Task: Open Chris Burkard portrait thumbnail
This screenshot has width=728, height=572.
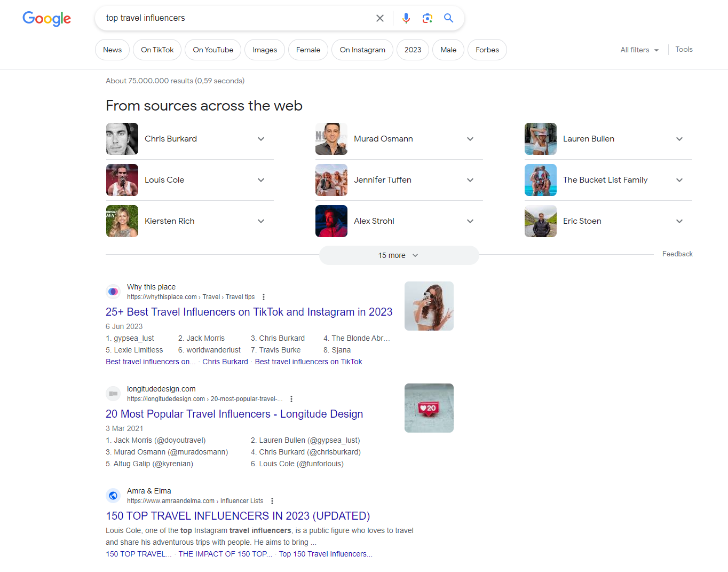Action: point(122,139)
